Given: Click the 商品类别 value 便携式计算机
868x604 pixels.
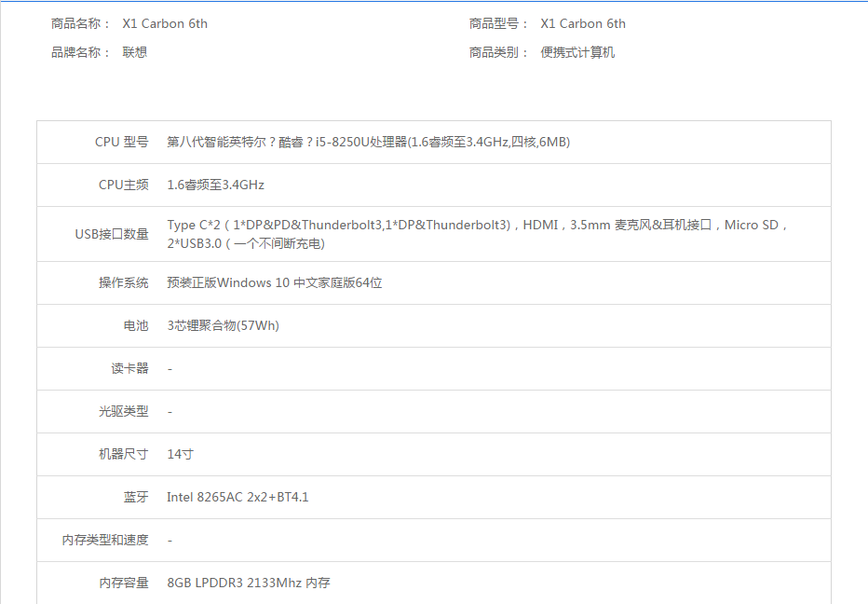Looking at the screenshot, I should click(577, 52).
